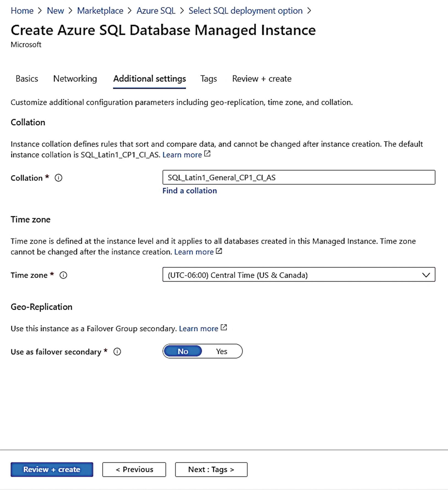Click the Collation section heading

28,122
